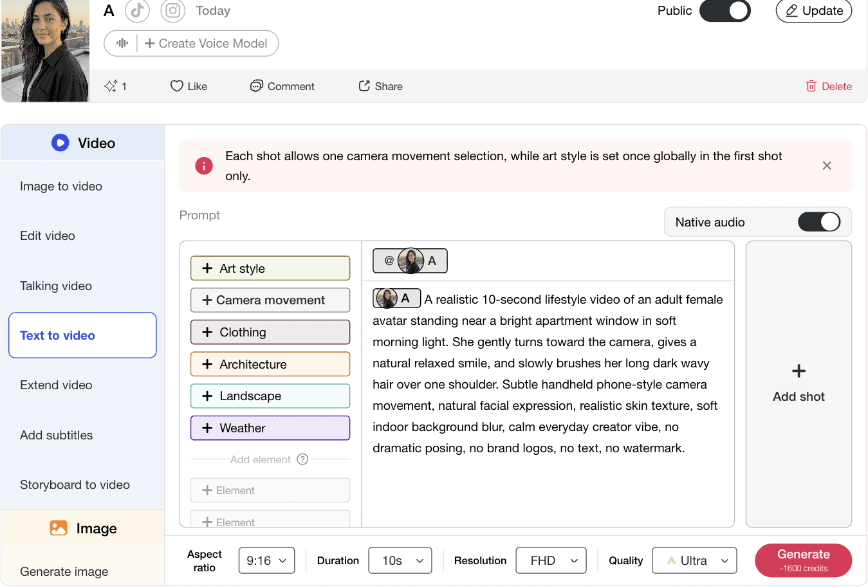Add an Architecture tag
This screenshot has height=588, width=868.
[x=270, y=364]
